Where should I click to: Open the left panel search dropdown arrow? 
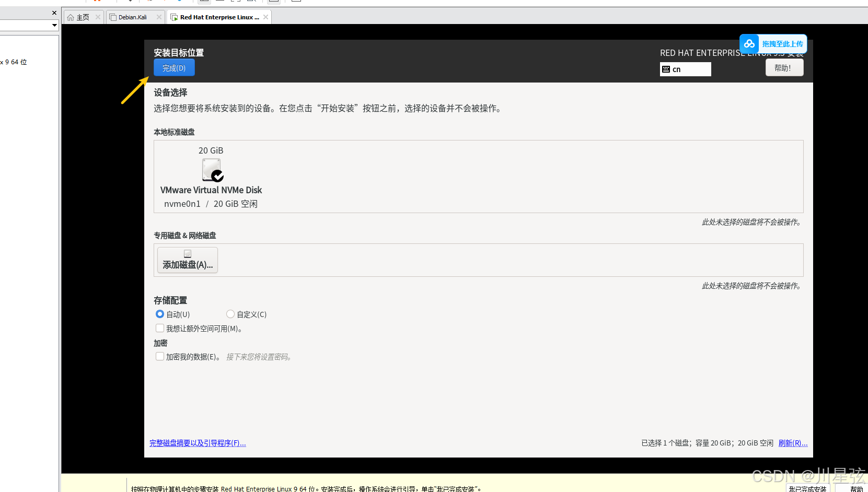[x=54, y=25]
